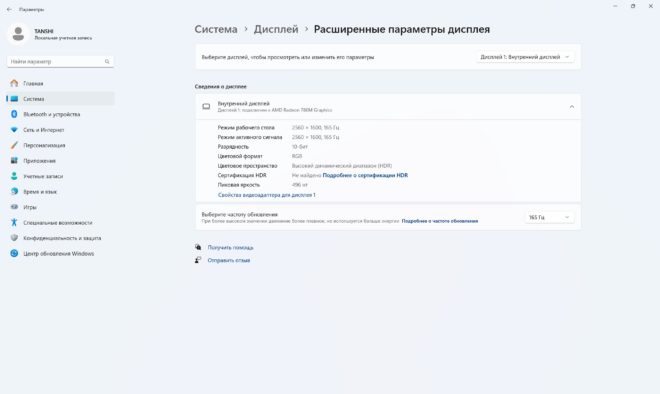The height and width of the screenshot is (394, 660).
Task: Click the Bluetooth icon in sidebar
Action: pyautogui.click(x=14, y=114)
